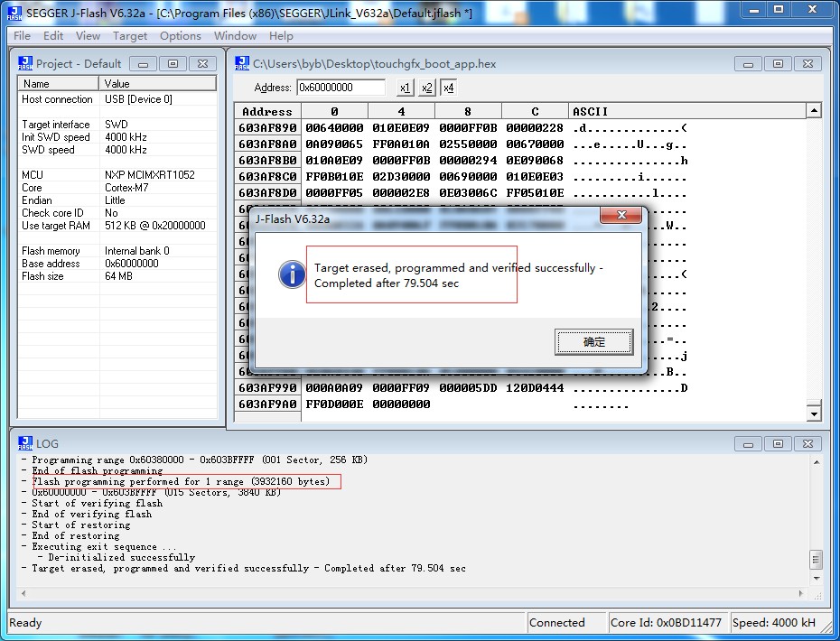This screenshot has width=840, height=641.
Task: Open the Help menu
Action: tap(281, 36)
